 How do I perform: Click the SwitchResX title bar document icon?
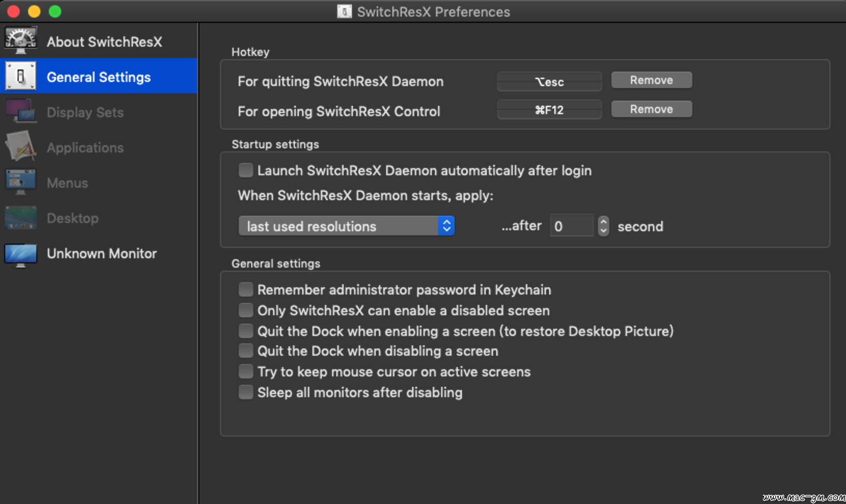pyautogui.click(x=344, y=11)
